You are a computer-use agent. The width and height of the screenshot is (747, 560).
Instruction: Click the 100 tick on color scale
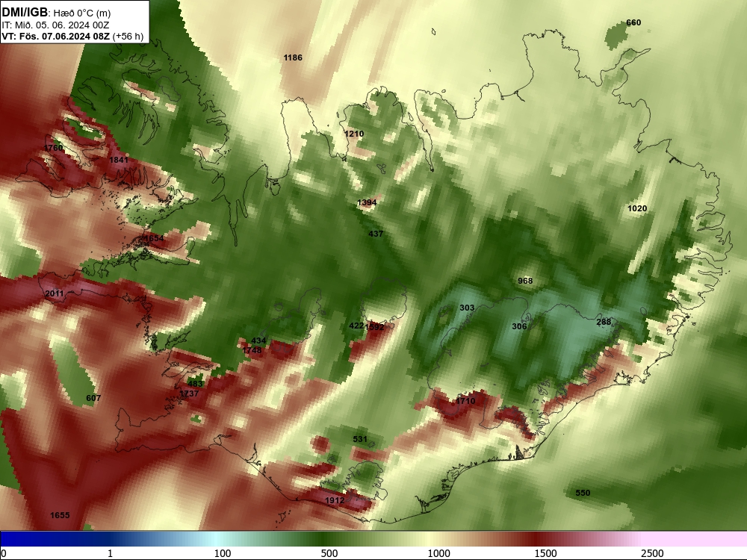[x=223, y=553]
